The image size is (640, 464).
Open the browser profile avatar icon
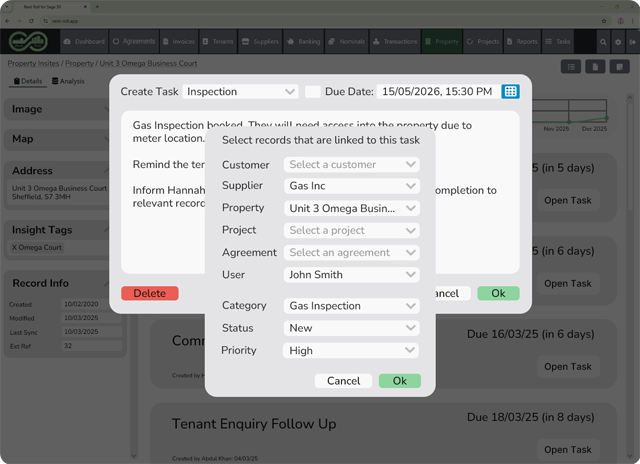[620, 21]
